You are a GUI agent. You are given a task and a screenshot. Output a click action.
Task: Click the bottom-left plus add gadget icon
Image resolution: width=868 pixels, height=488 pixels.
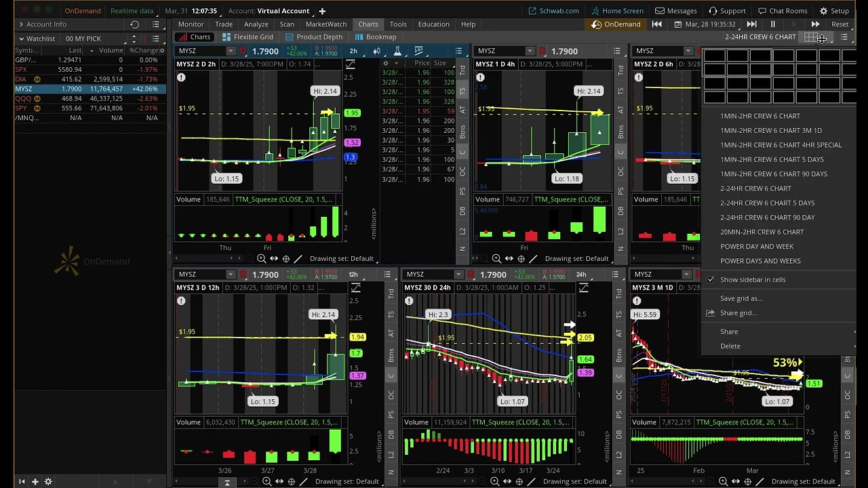coord(35,481)
